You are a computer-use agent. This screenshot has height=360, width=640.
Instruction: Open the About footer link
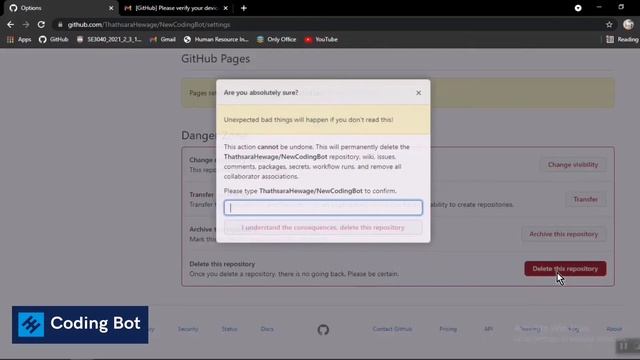tap(614, 329)
